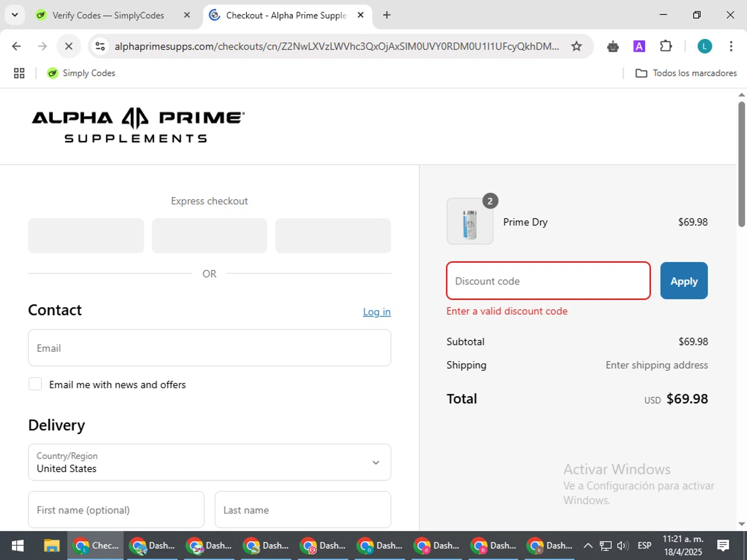Click the Apply discount button
This screenshot has height=560, width=747.
point(684,281)
